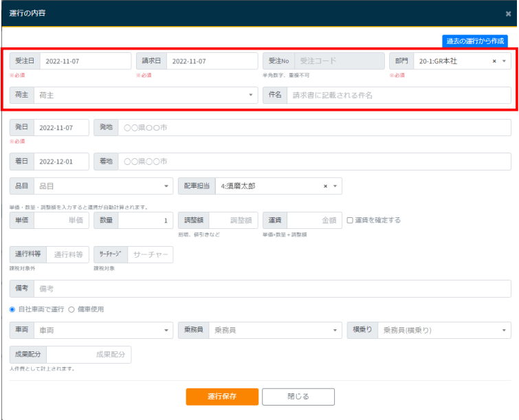Focus the 備考 remarks field
The width and height of the screenshot is (519, 420).
click(x=272, y=289)
